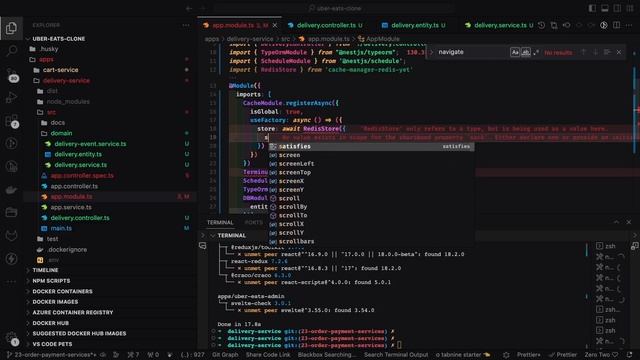Click previous match arrow in find widget
The width and height of the screenshot is (640, 360).
(x=584, y=52)
